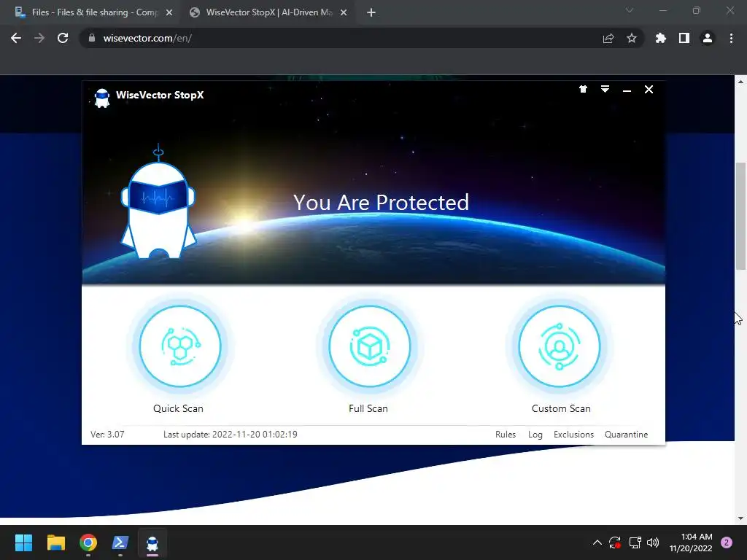Open a new browser tab
This screenshot has width=747, height=560.
[371, 13]
